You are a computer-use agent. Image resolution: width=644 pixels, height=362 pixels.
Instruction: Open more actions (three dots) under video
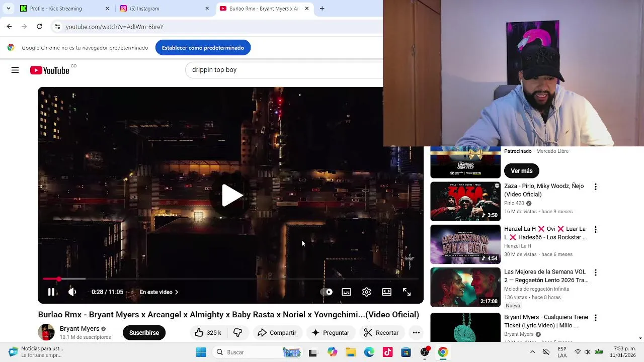pyautogui.click(x=416, y=333)
